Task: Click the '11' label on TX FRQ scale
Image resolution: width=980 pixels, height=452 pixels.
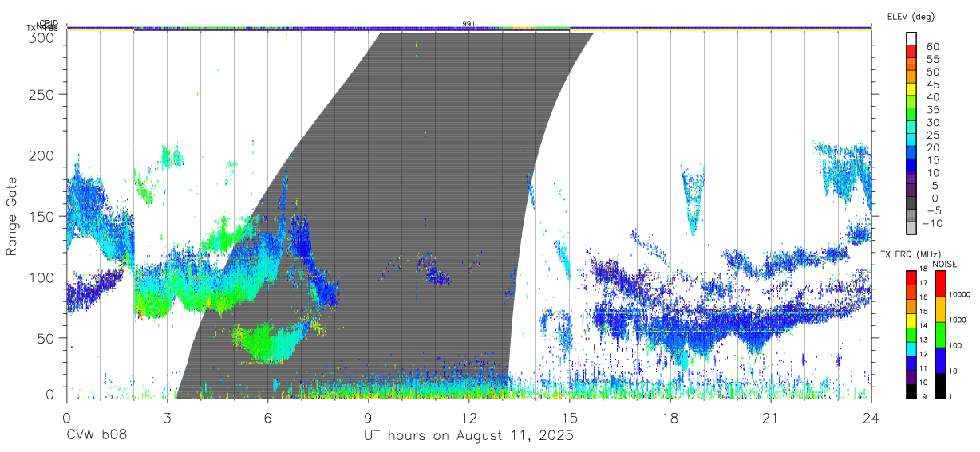Action: click(x=925, y=368)
